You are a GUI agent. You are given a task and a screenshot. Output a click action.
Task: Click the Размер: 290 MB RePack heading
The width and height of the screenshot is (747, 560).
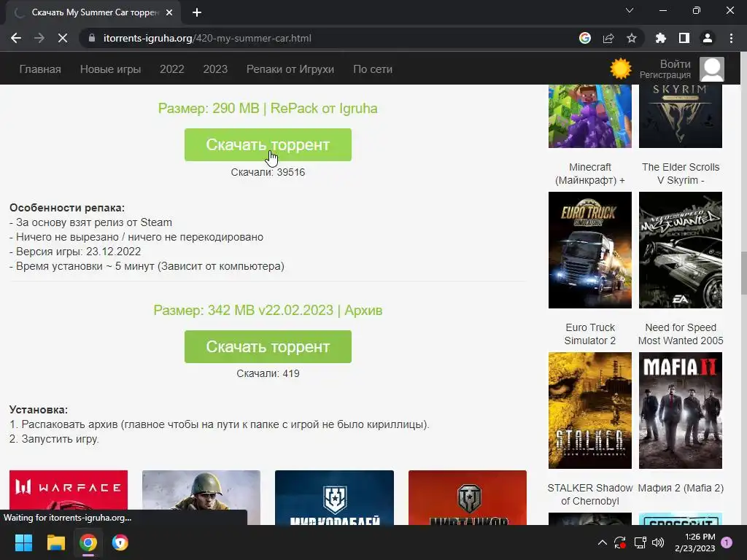pos(268,108)
